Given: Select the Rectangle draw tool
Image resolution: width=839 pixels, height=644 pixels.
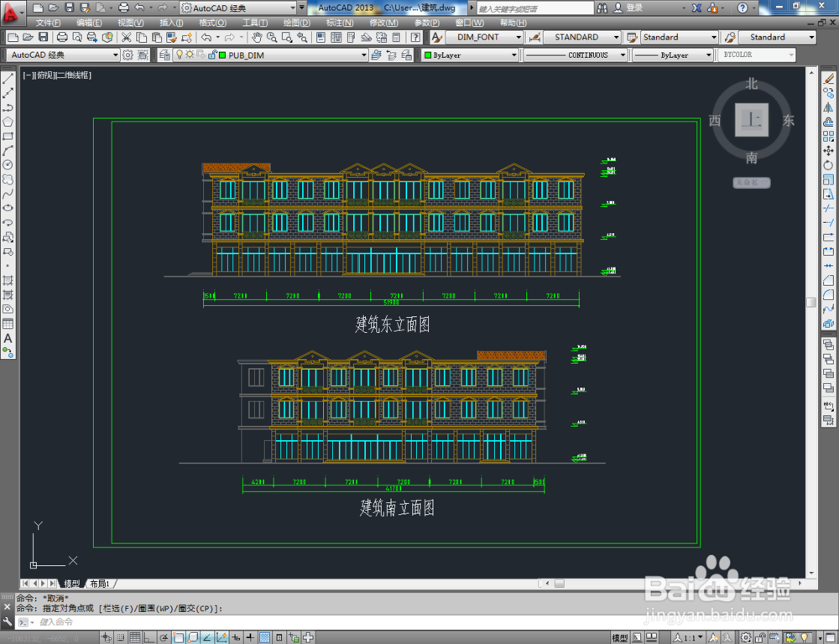Looking at the screenshot, I should [8, 137].
